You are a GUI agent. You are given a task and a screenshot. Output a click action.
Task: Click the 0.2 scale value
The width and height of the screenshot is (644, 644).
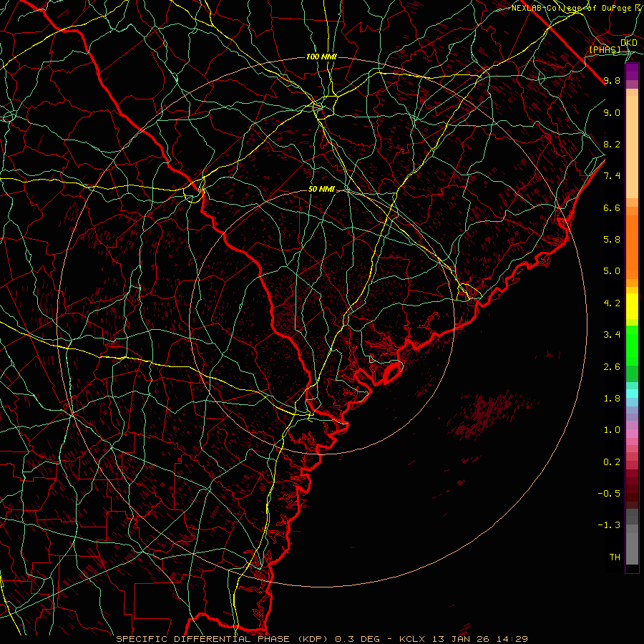pyautogui.click(x=612, y=462)
